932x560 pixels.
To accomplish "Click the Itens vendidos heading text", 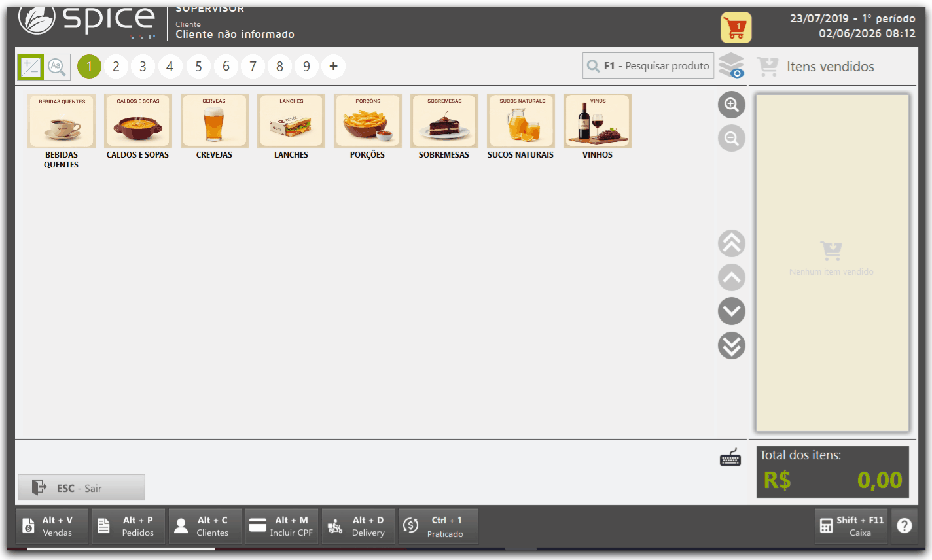I will coord(831,67).
